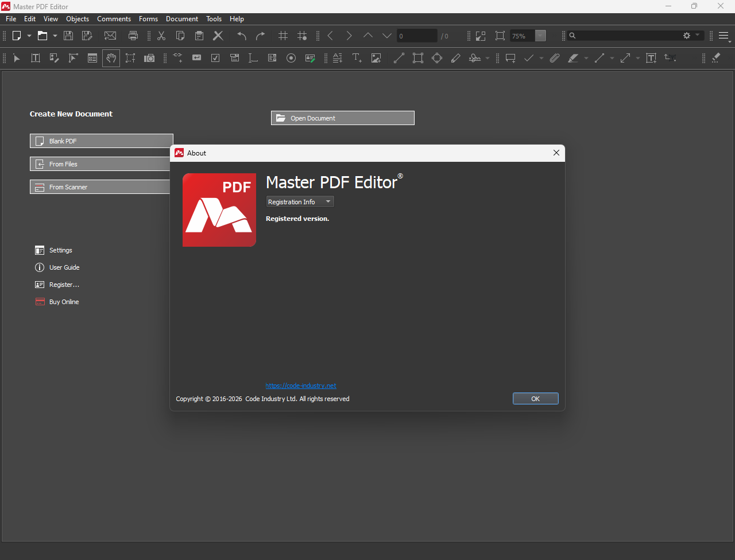This screenshot has height=560, width=735.
Task: Click the Open Document button
Action: [342, 118]
